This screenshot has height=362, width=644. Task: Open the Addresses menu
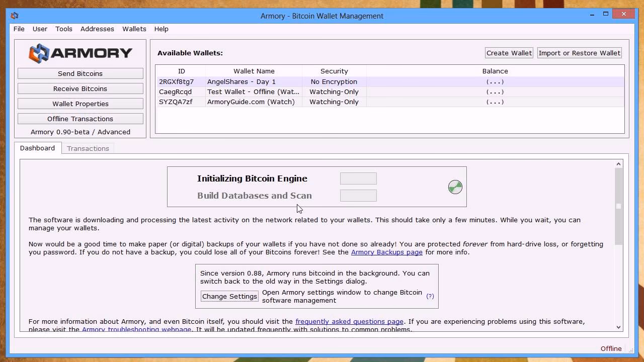tap(97, 29)
